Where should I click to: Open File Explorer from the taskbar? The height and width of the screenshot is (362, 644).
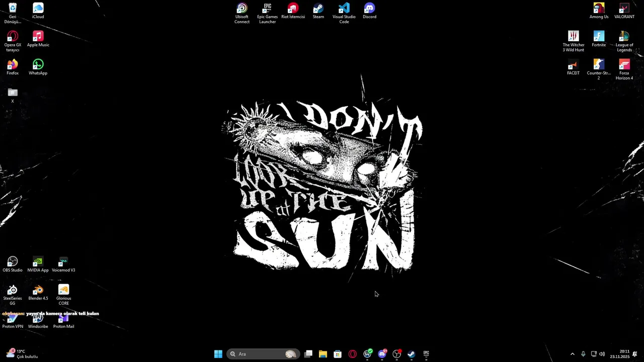click(323, 354)
